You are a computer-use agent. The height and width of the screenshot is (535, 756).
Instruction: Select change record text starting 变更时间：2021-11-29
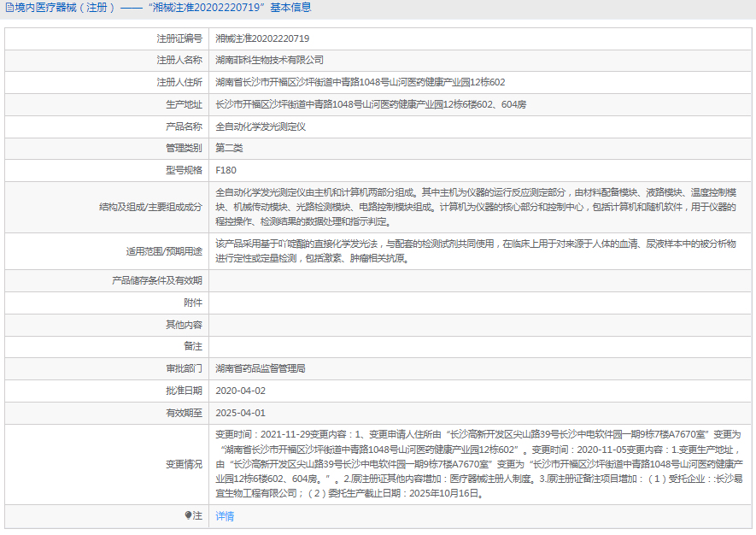coord(478,464)
